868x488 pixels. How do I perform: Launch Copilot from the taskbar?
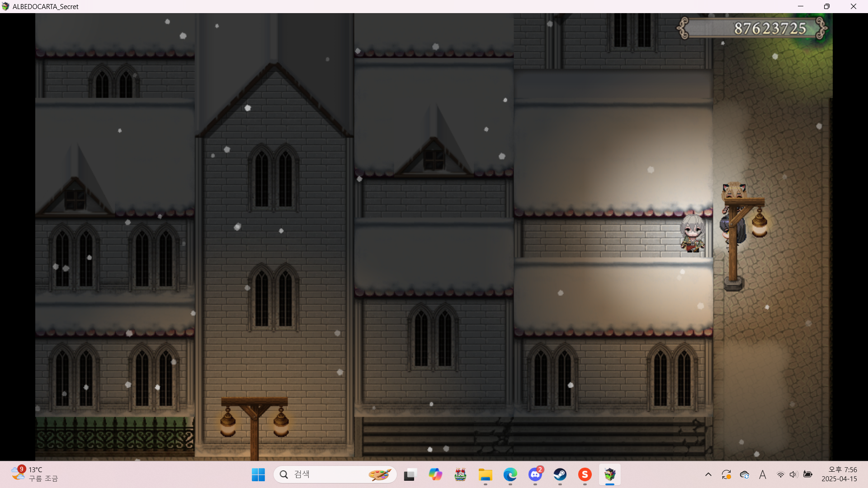point(435,474)
